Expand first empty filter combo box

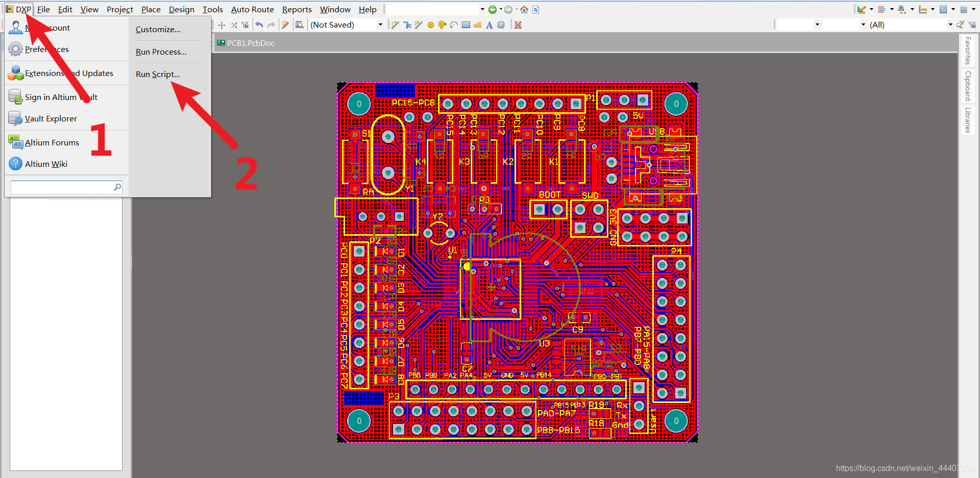pyautogui.click(x=817, y=24)
